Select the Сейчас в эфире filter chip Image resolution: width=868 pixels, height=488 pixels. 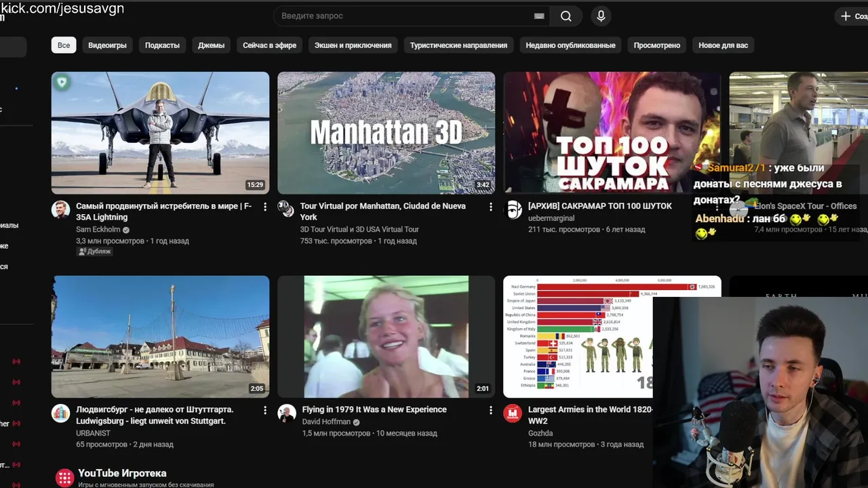(x=269, y=45)
